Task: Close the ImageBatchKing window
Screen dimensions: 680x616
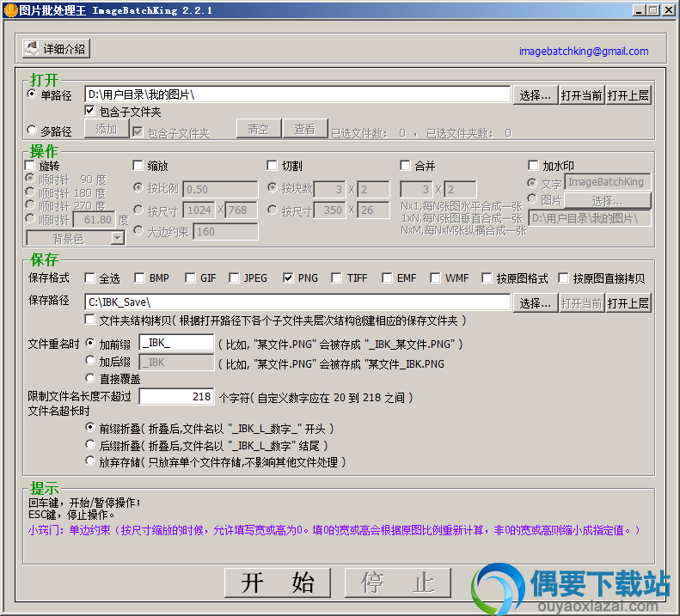Action: 668,10
